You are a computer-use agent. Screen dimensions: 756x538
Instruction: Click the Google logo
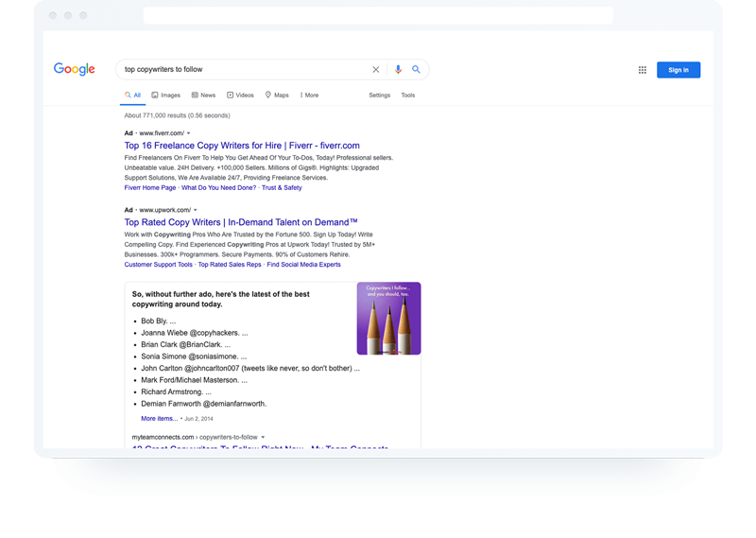(75, 69)
